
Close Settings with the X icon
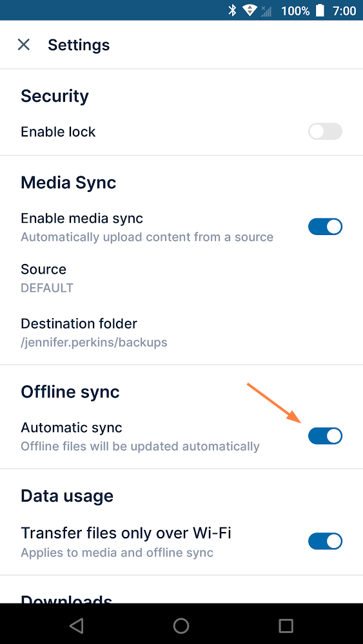tap(24, 44)
